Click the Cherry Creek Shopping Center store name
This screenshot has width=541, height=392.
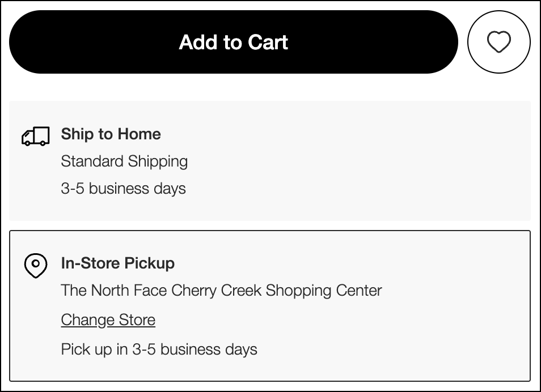[221, 291]
